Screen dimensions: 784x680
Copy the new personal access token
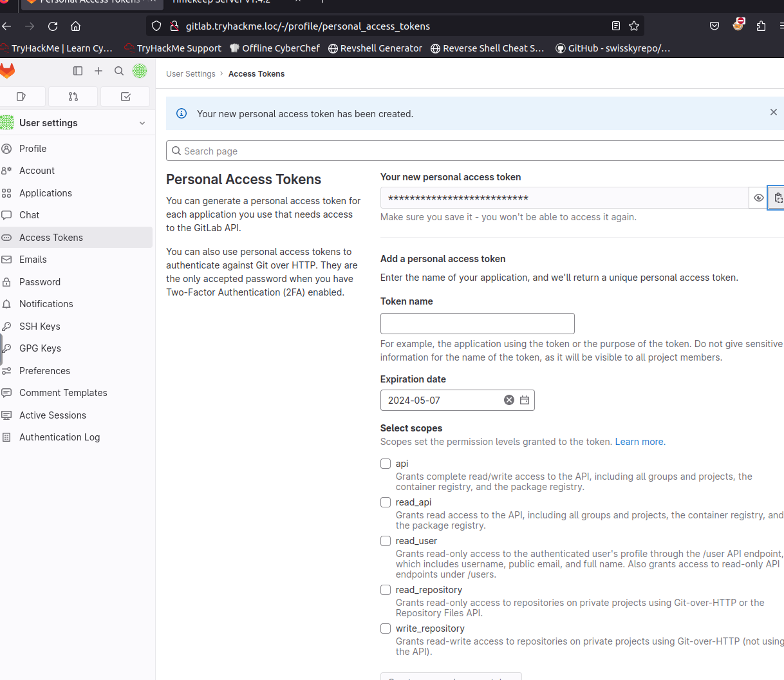point(778,198)
